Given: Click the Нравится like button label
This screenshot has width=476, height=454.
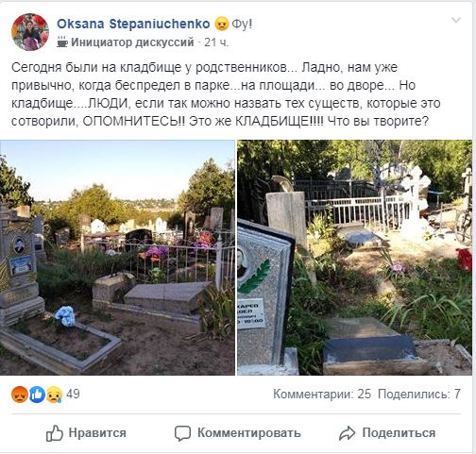Looking at the screenshot, I should point(97,433).
